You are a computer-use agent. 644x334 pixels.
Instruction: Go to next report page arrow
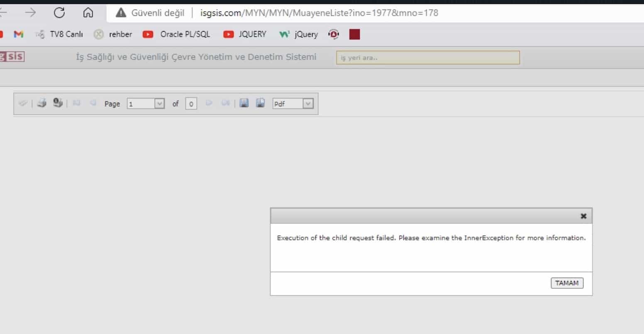[209, 103]
